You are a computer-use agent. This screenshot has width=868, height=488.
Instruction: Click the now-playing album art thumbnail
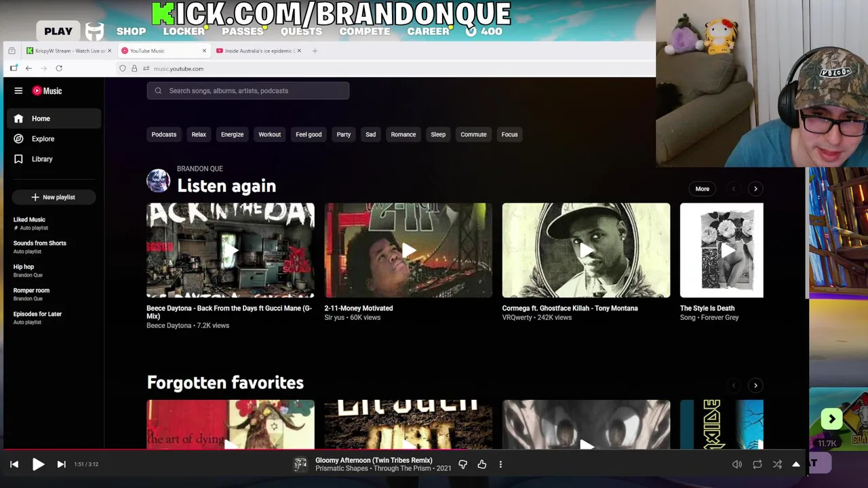coord(300,464)
